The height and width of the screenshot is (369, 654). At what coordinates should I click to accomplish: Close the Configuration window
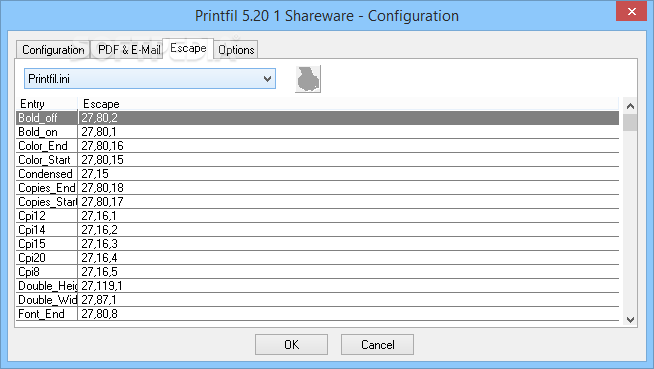631,11
